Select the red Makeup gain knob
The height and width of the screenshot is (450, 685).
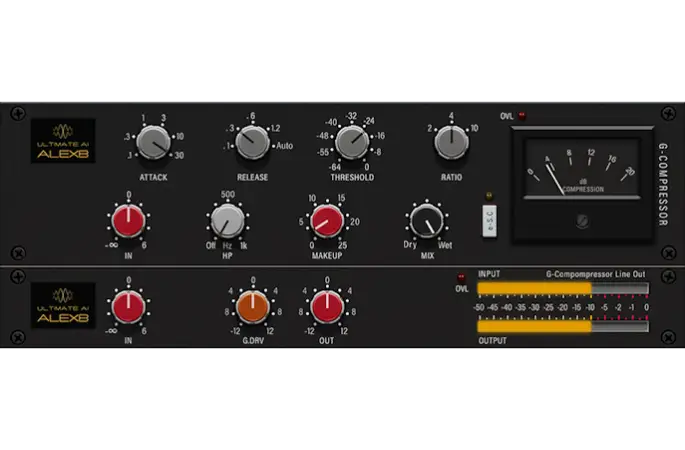tap(326, 221)
